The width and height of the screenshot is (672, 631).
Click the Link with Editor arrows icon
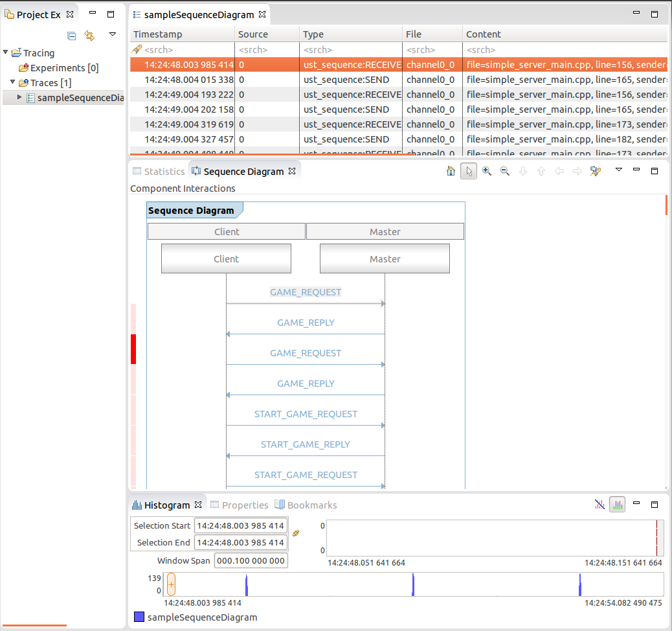tap(90, 36)
